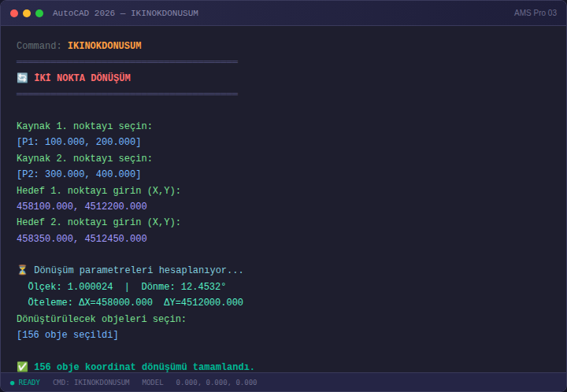Close the window with the red button
This screenshot has width=567, height=392.
point(14,13)
